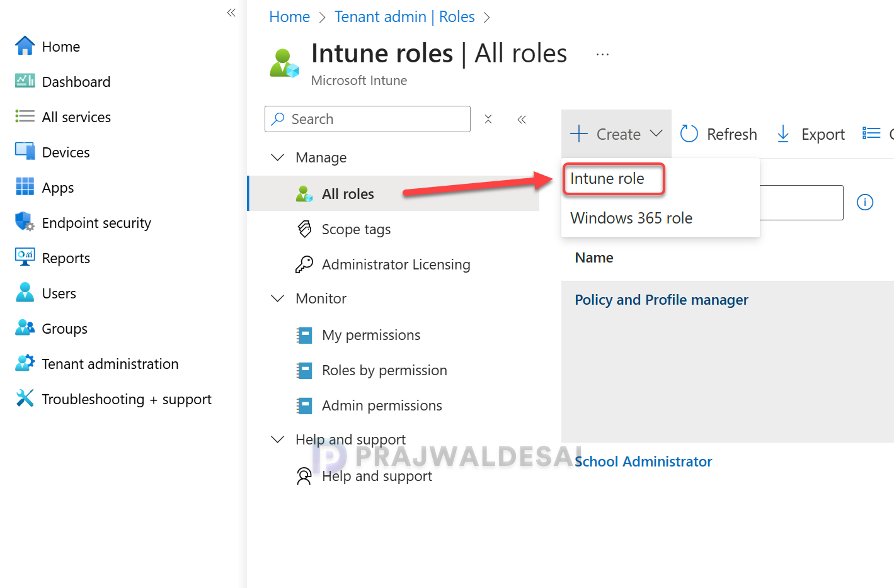Open the Users person icon
The width and height of the screenshot is (894, 588).
tap(25, 292)
